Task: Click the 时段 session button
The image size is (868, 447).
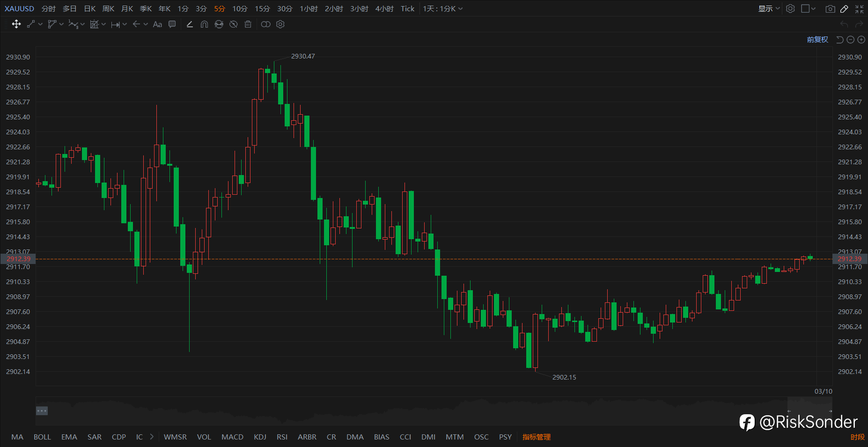Action: (858, 437)
